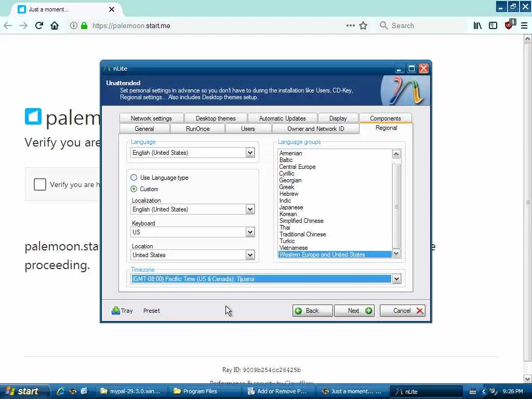Click the language groups scrollbar down arrow
Image resolution: width=532 pixels, height=399 pixels.
pyautogui.click(x=396, y=253)
